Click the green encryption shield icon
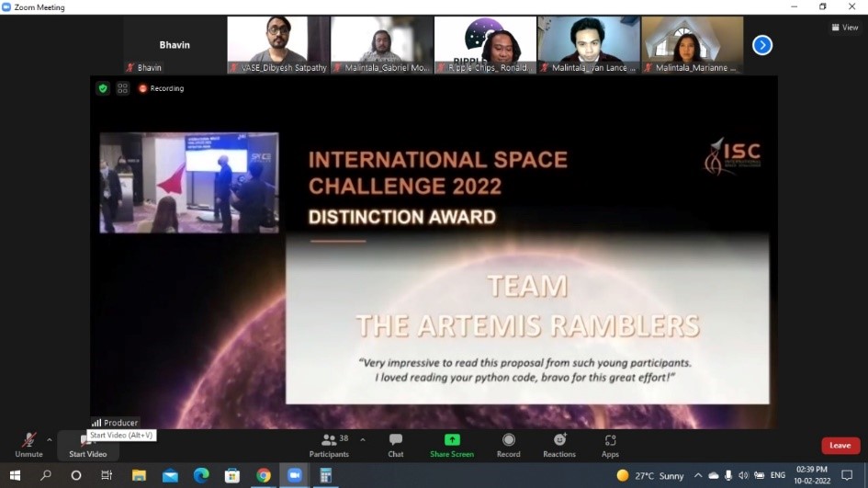868x488 pixels. tap(103, 88)
